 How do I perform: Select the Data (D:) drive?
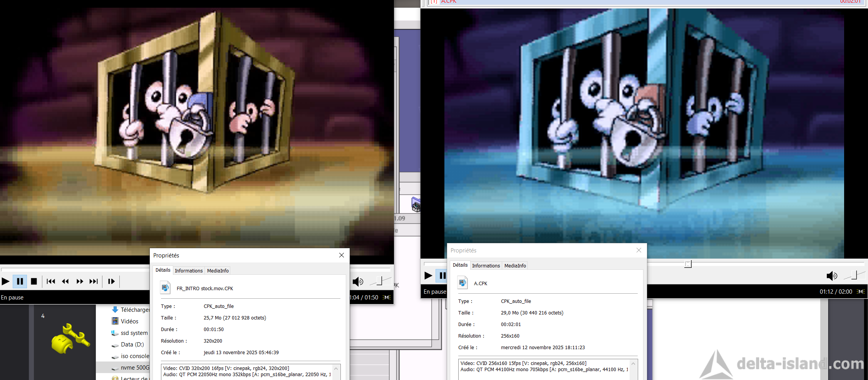[128, 344]
